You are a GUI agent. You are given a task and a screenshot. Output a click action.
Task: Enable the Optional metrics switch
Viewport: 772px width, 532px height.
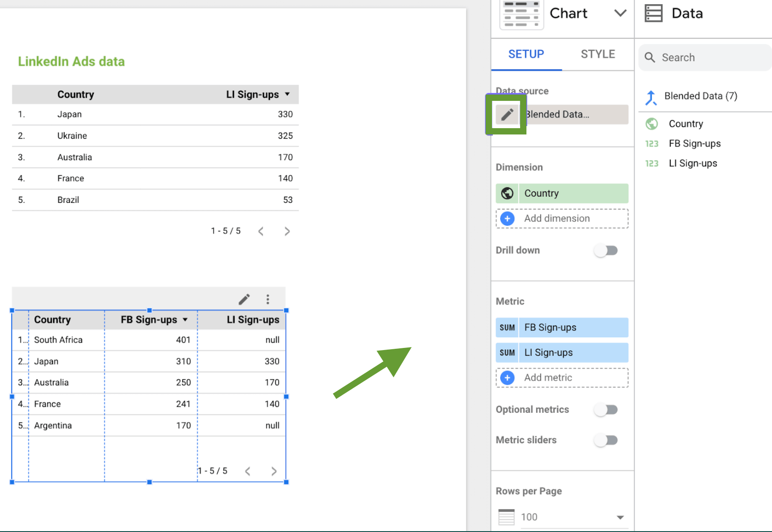pyautogui.click(x=606, y=410)
